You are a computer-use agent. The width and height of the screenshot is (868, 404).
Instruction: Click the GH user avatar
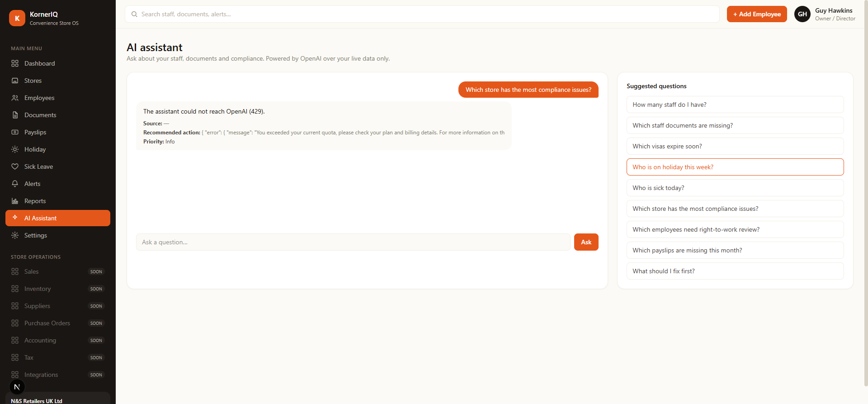pos(802,14)
